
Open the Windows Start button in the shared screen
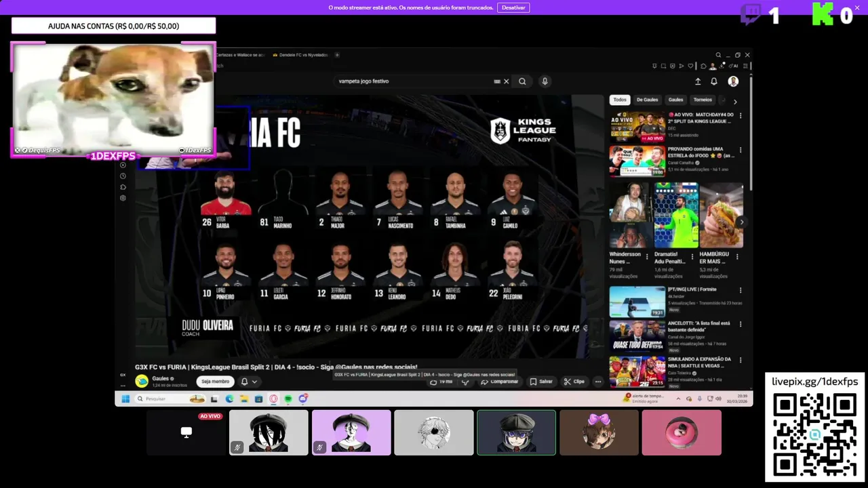tap(125, 399)
